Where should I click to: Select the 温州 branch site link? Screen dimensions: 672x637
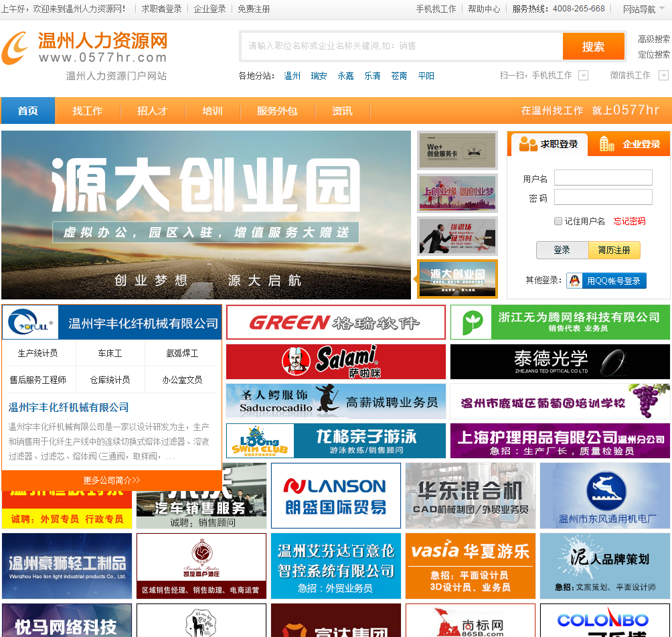[x=292, y=76]
